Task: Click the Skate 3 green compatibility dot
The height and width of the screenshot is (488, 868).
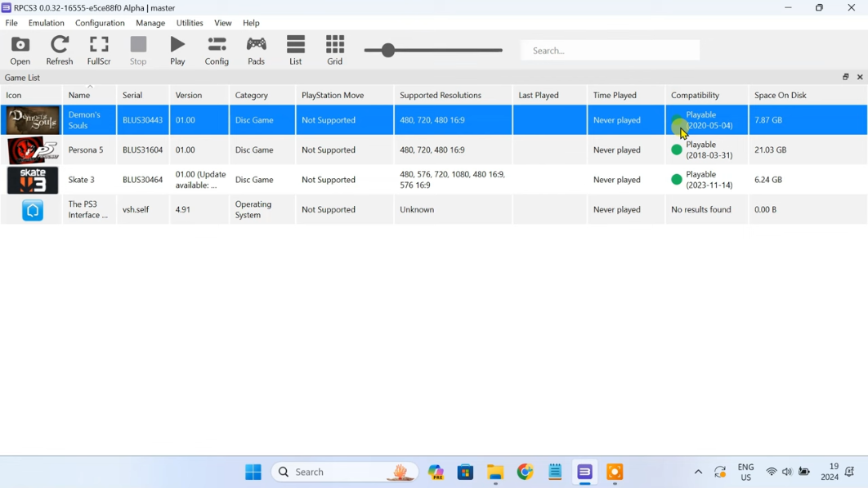Action: click(x=677, y=180)
